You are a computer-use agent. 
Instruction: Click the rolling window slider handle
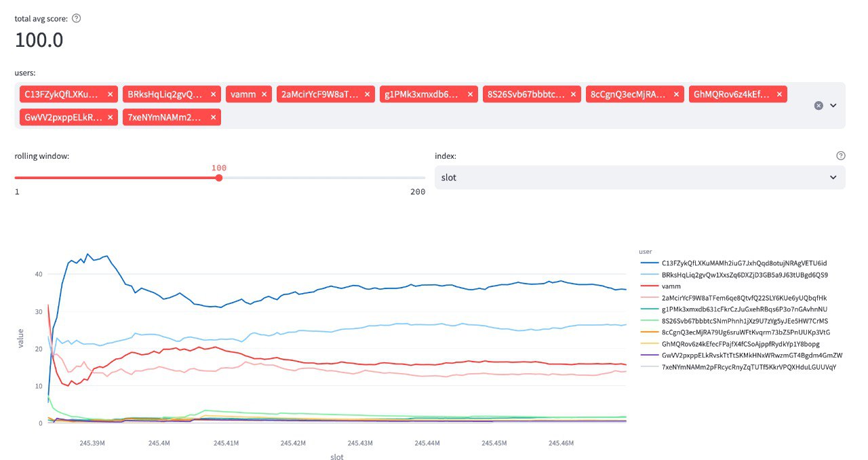click(x=218, y=178)
